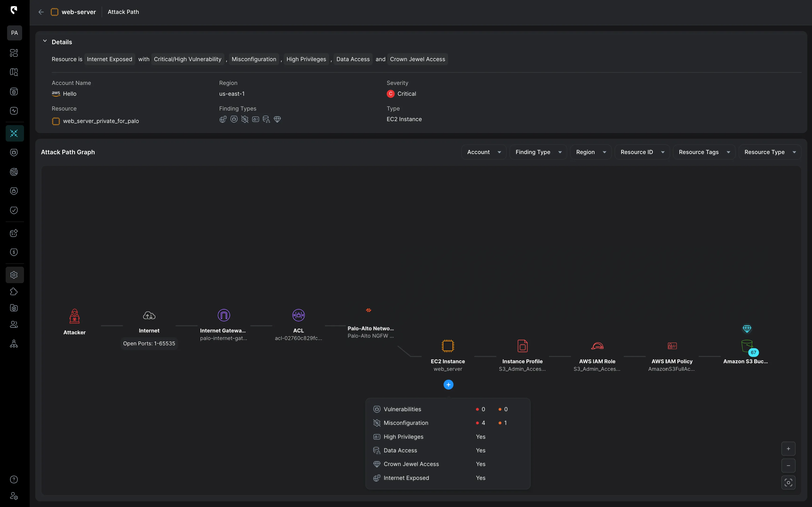Image resolution: width=812 pixels, height=507 pixels.
Task: Open the dashboard grid icon in sidebar
Action: click(x=14, y=53)
